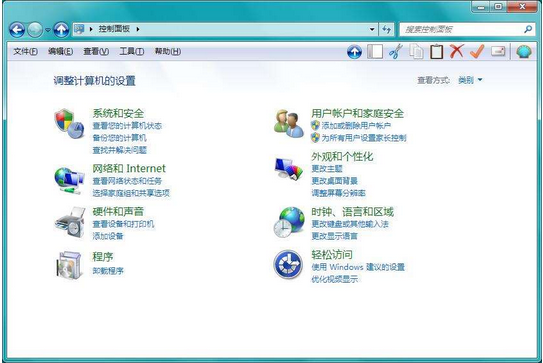The width and height of the screenshot is (543, 363).
Task: Open the 工具(T) menu
Action: 132,52
